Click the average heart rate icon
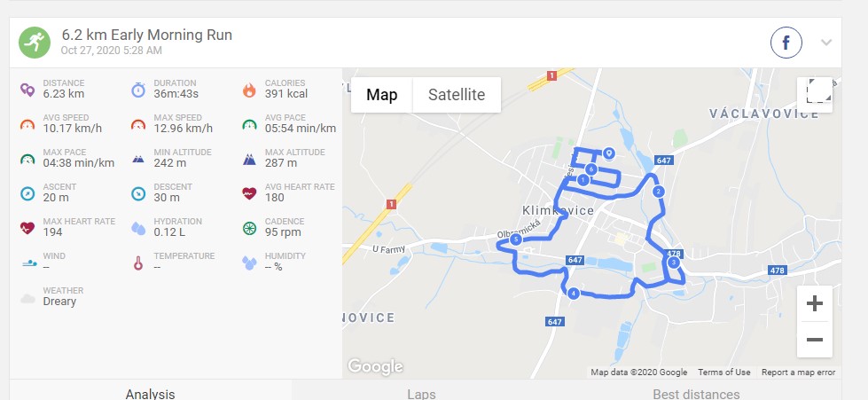Image resolution: width=868 pixels, height=400 pixels. point(249,193)
